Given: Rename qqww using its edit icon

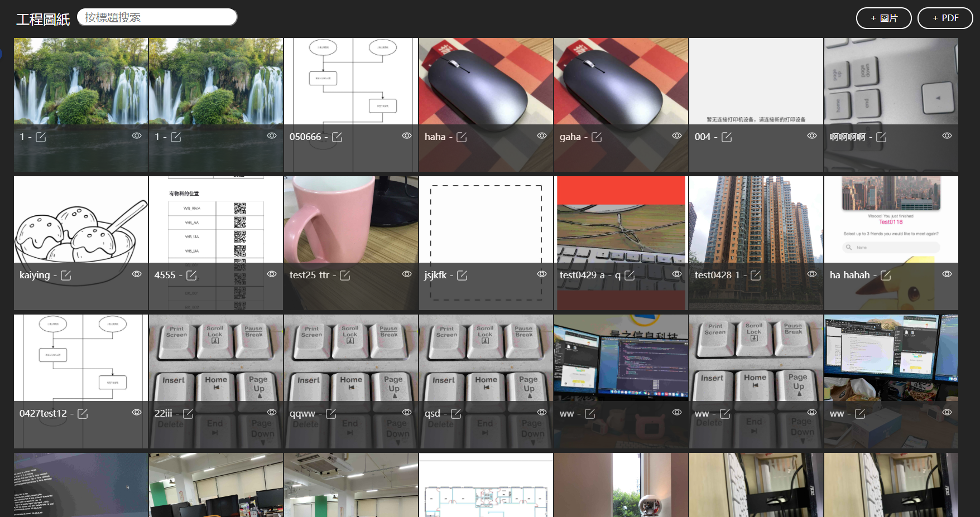Looking at the screenshot, I should [331, 413].
